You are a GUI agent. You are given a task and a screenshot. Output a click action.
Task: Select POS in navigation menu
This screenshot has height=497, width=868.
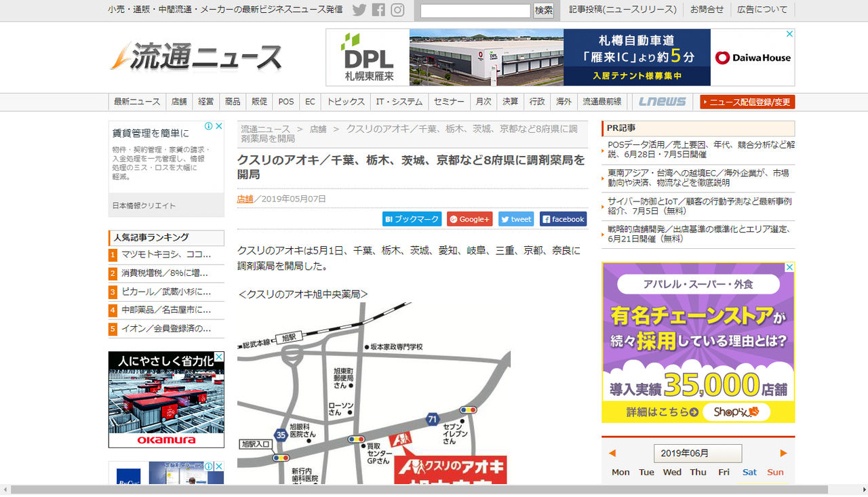pos(286,102)
